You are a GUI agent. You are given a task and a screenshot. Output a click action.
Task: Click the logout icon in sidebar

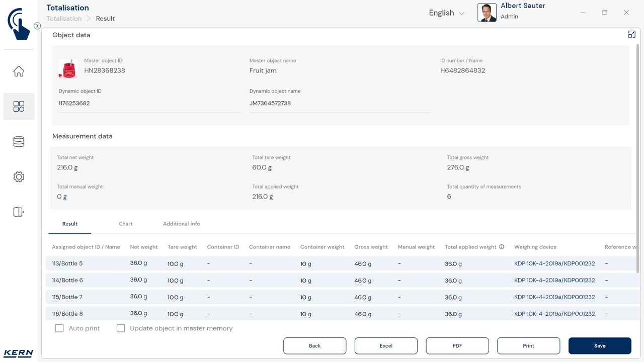19,212
